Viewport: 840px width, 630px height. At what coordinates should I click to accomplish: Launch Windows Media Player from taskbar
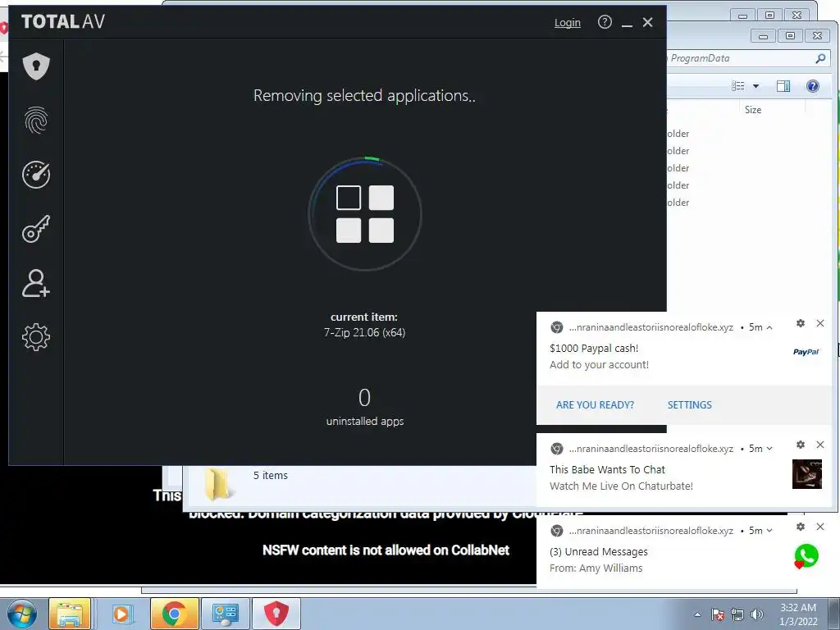[x=121, y=614]
